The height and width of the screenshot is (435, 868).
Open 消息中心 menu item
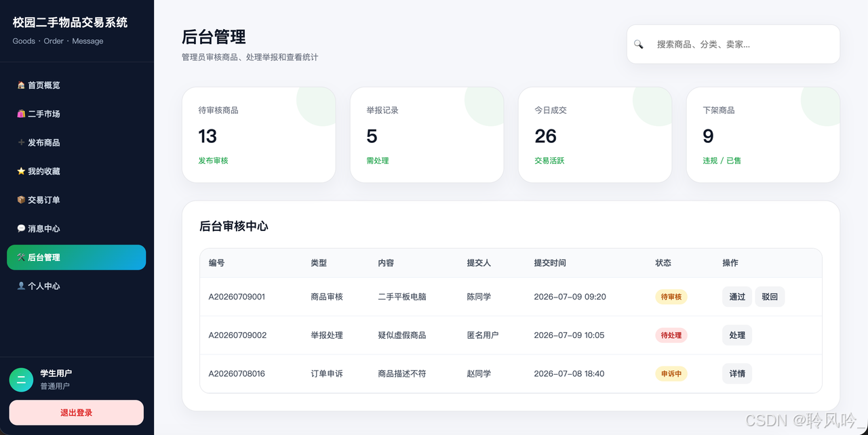pyautogui.click(x=76, y=228)
